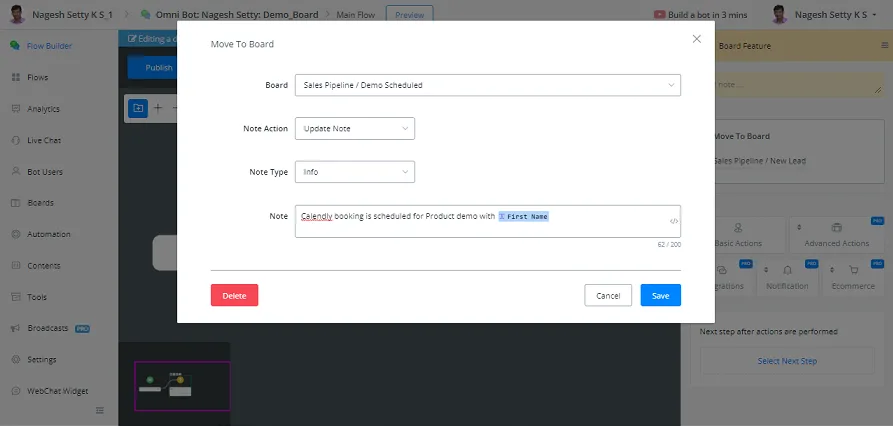Open Broadcasts PRO section
The height and width of the screenshot is (426, 893).
coord(50,328)
